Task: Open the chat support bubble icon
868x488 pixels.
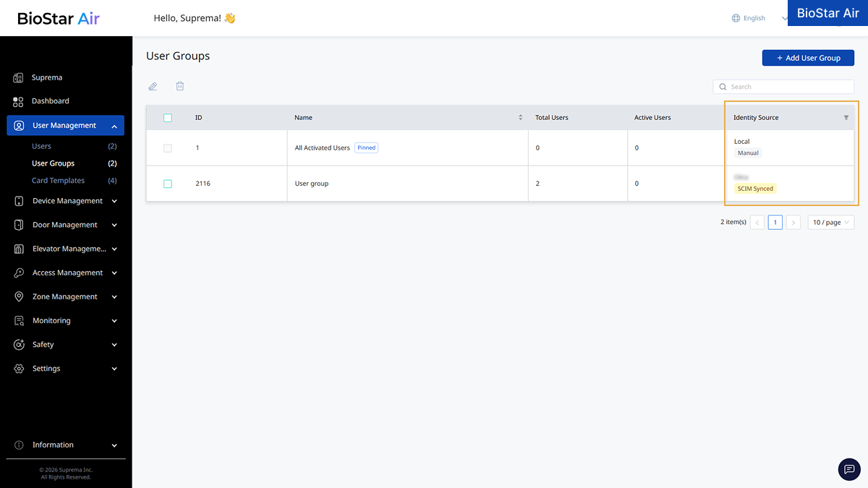Action: (x=849, y=469)
